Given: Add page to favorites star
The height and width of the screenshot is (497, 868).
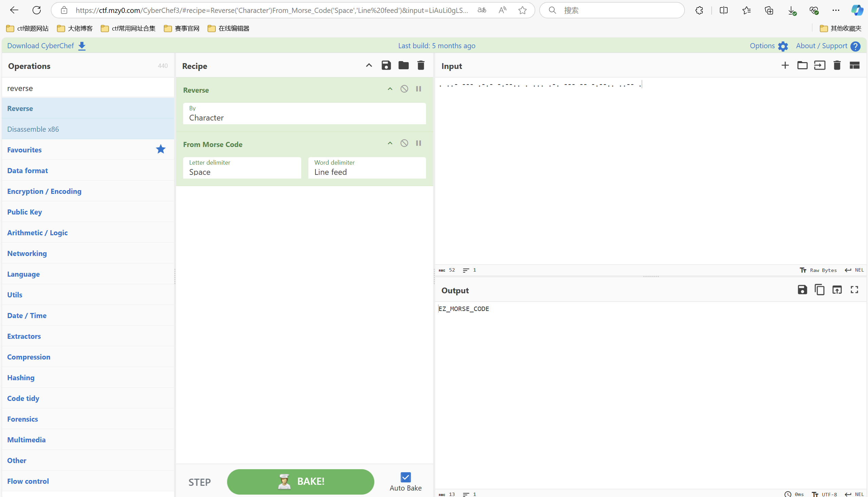Looking at the screenshot, I should (522, 10).
